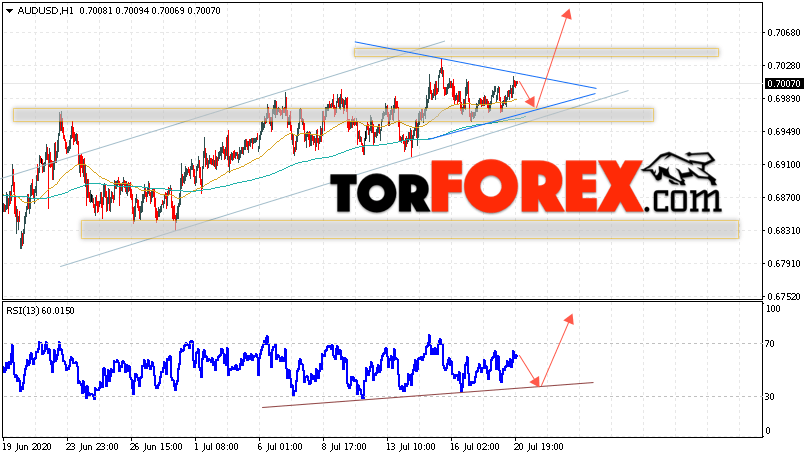This screenshot has height=458, width=808.
Task: Select the AUDUSD,H1 symbol title text
Action: pyautogui.click(x=46, y=11)
